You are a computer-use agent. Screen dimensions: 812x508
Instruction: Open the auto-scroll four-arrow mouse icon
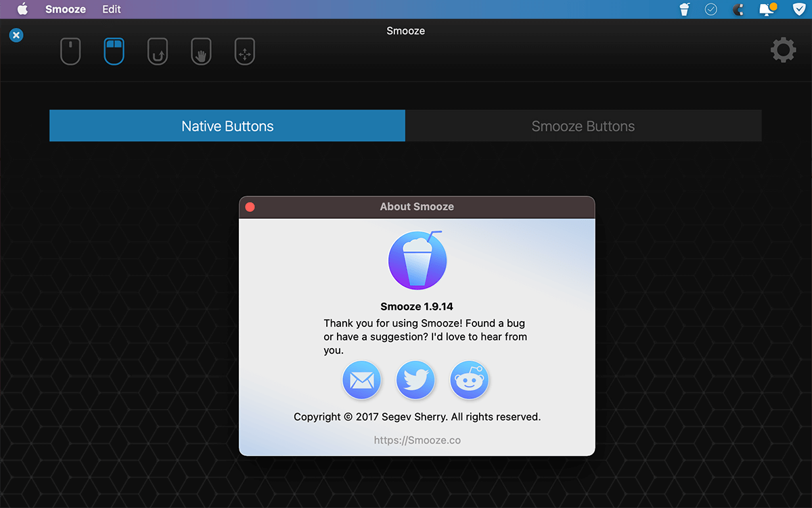point(244,51)
